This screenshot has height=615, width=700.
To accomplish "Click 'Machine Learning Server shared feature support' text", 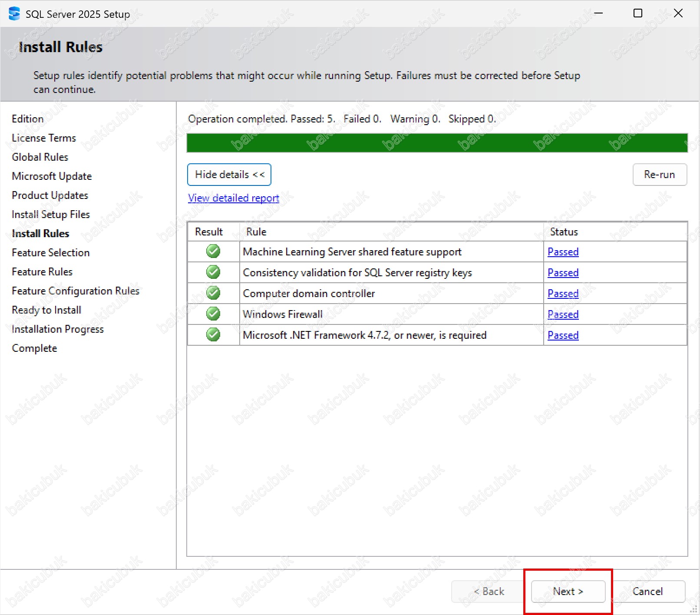I will [x=352, y=252].
